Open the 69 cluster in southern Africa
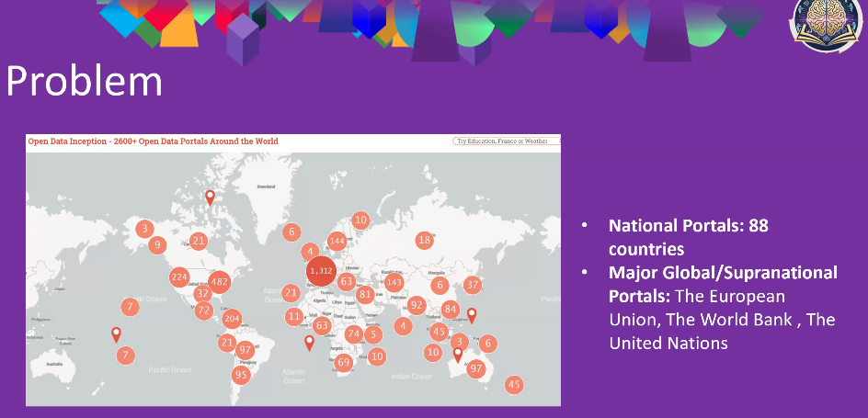Screen dimensions: 868x418 point(344,362)
